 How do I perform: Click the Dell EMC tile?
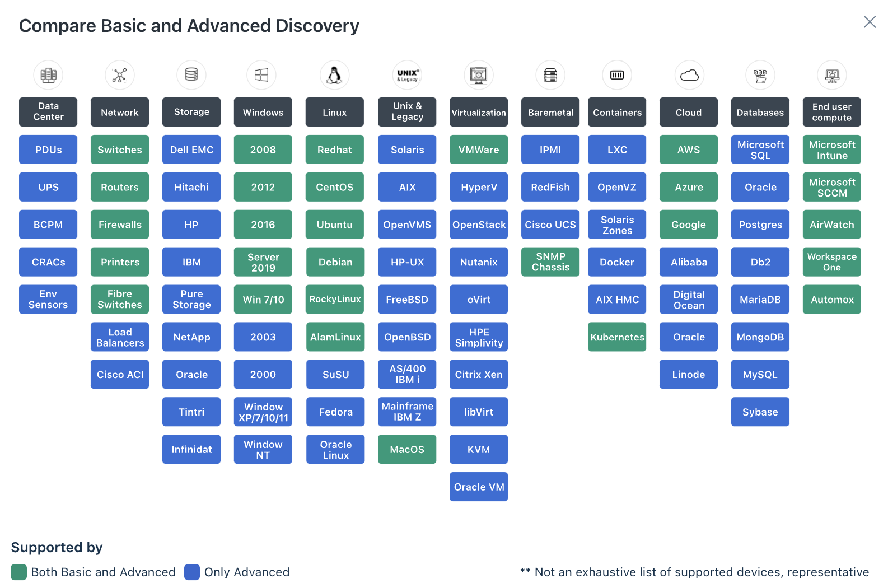191,150
